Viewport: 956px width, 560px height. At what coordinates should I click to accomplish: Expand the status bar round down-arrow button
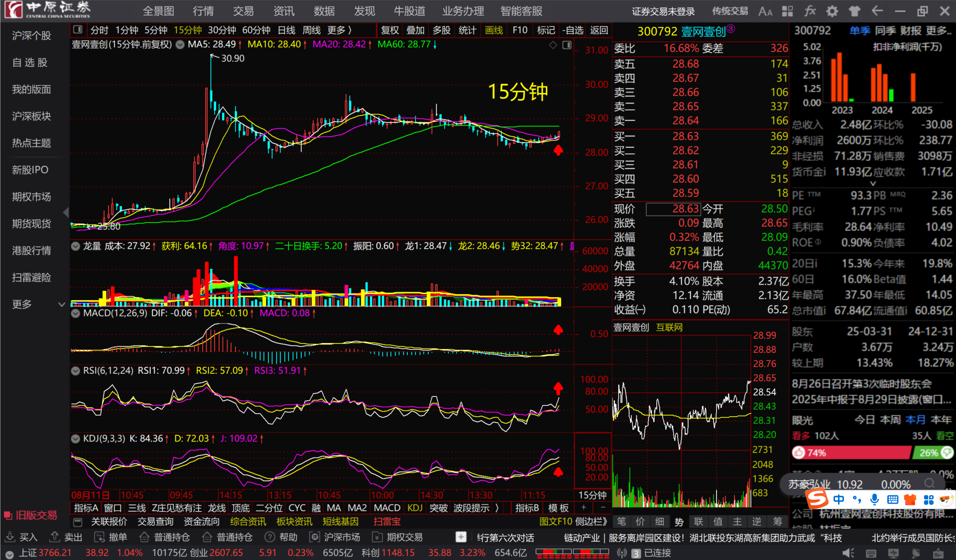click(9, 554)
